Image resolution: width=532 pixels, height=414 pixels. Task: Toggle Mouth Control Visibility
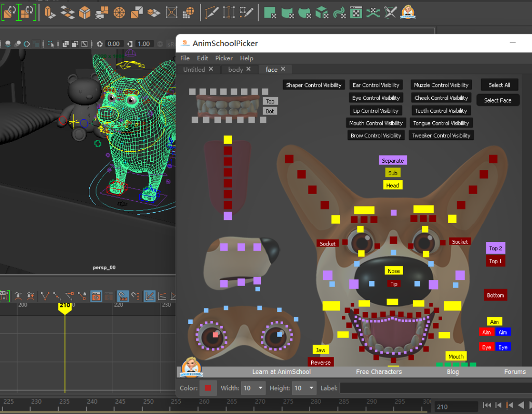[376, 123]
